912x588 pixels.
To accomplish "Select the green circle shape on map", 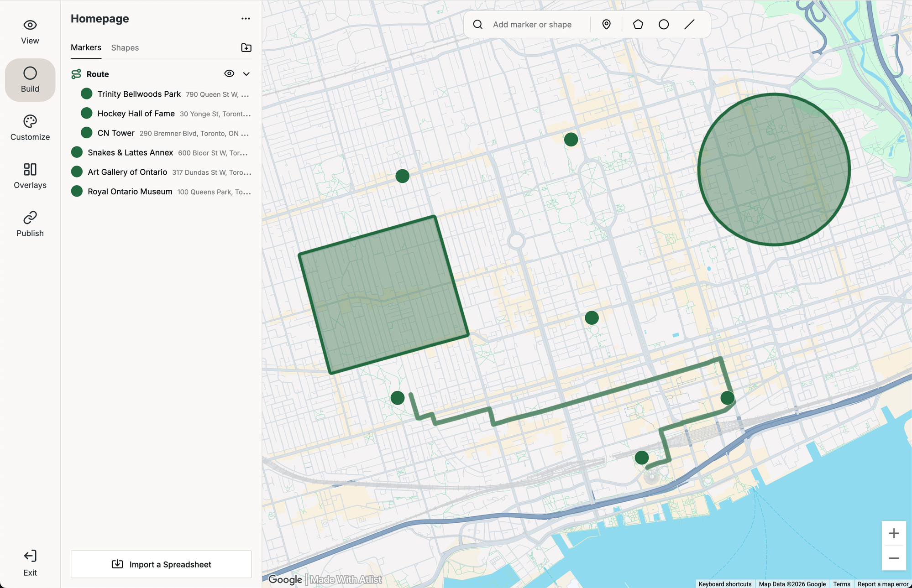I will tap(774, 169).
